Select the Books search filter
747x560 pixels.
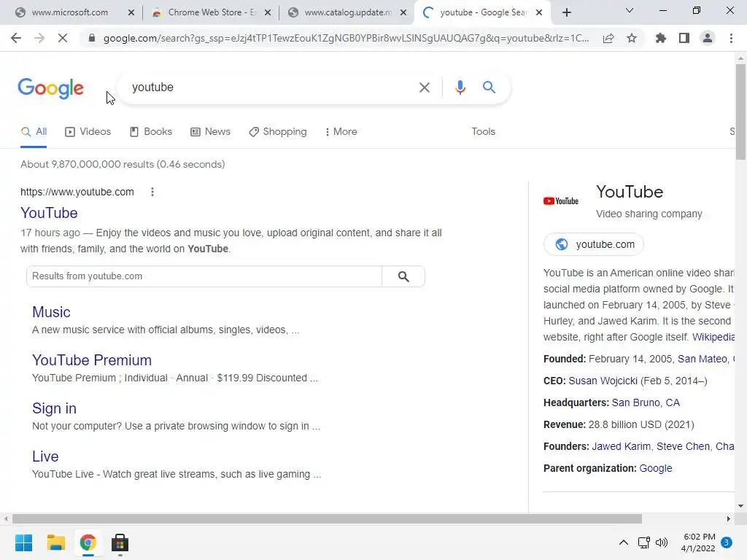pyautogui.click(x=151, y=132)
